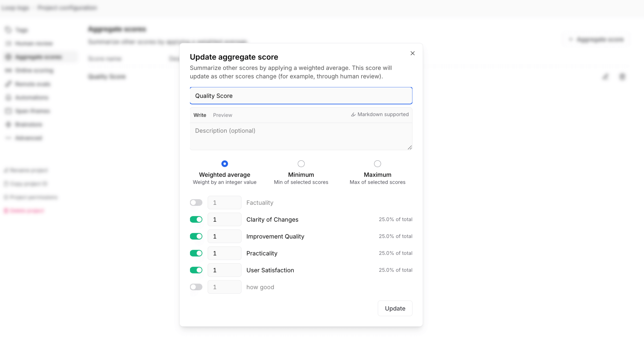This screenshot has width=644, height=343.
Task: Disable the Clarity of Changes toggle
Action: coord(196,219)
